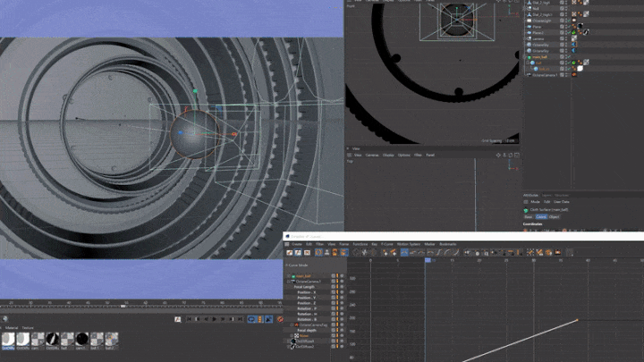The height and width of the screenshot is (362, 644).
Task: Toggle Position . Z track eye icon
Action: click(342, 303)
